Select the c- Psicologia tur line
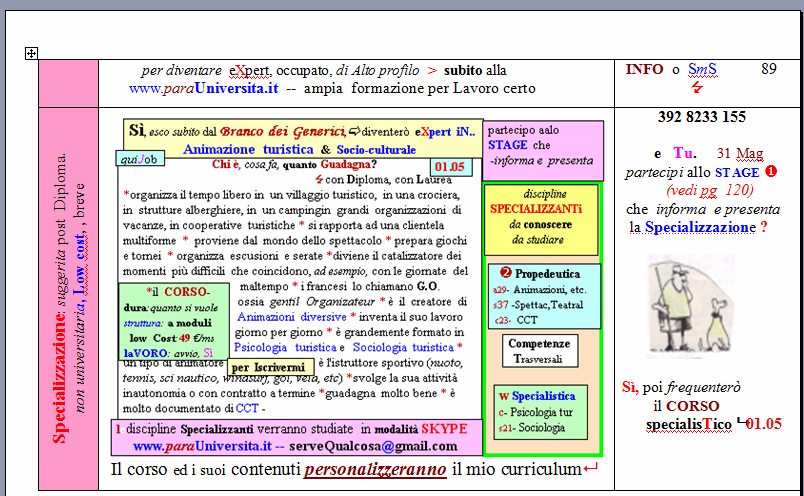Image resolution: width=804 pixels, height=496 pixels. point(535,412)
